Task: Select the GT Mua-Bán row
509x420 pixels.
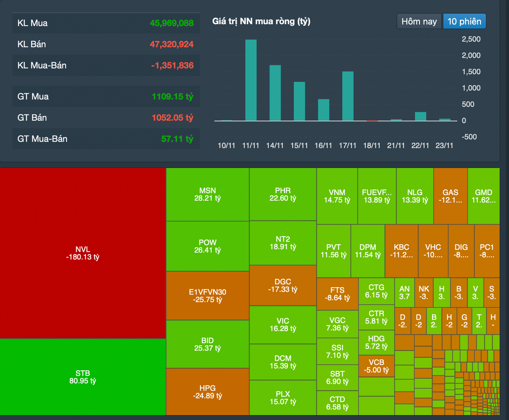Action: click(106, 139)
